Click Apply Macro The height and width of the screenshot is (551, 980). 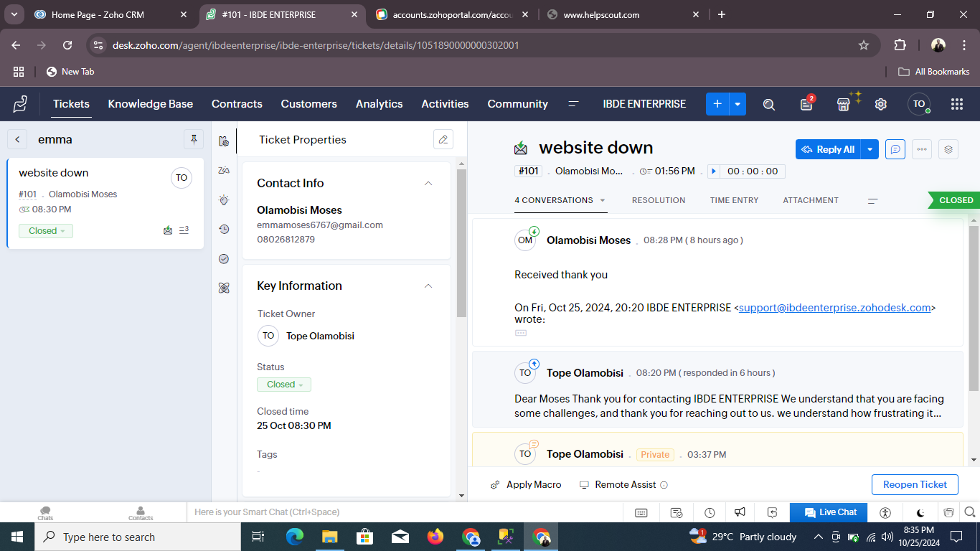tap(526, 484)
